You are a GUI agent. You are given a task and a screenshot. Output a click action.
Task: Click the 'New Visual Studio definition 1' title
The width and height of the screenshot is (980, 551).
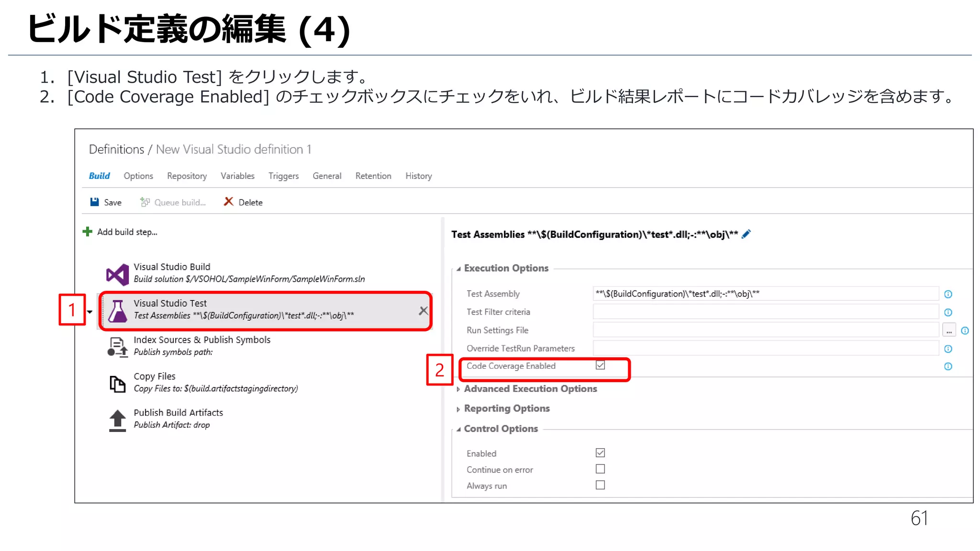234,149
